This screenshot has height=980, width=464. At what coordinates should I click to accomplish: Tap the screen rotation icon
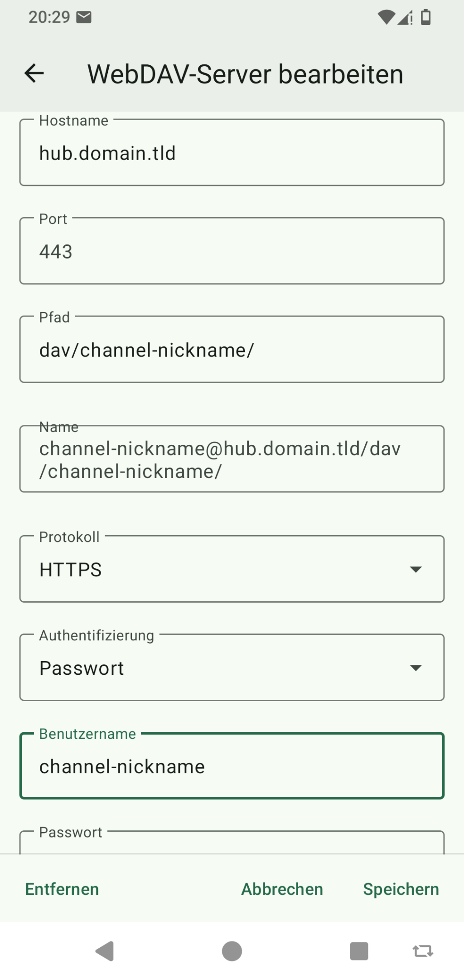422,951
